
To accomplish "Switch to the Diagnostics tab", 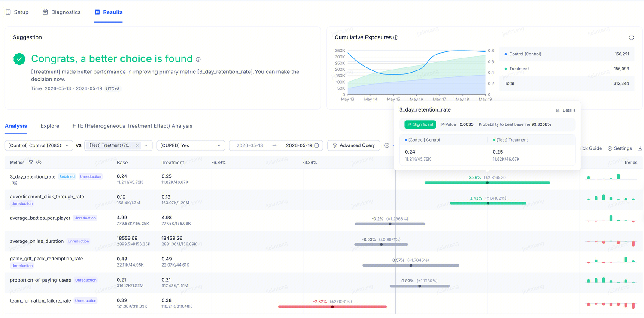I will (61, 12).
